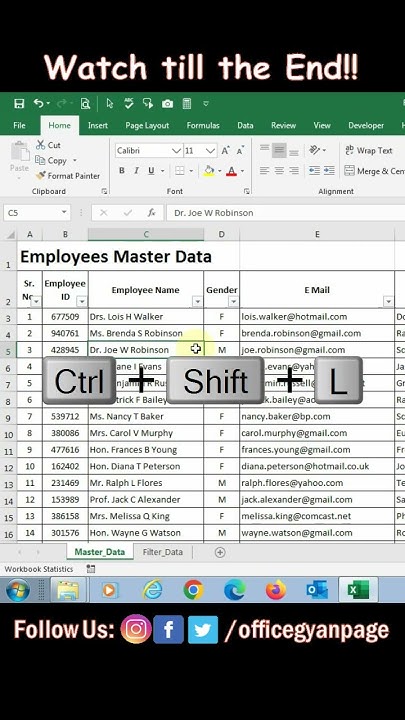The width and height of the screenshot is (405, 720).
Task: Select cell with lois.walker@hotmail.com
Action: (317, 317)
